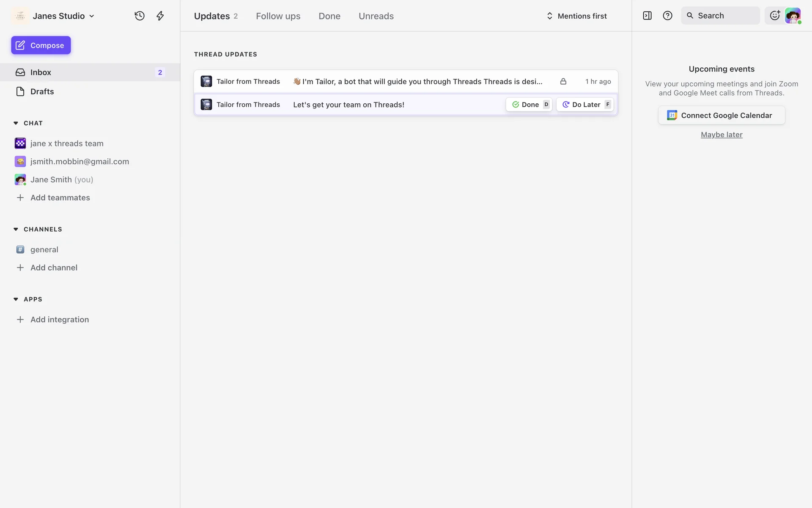812x508 pixels.
Task: Toggle the right sidebar panel icon
Action: pos(647,16)
